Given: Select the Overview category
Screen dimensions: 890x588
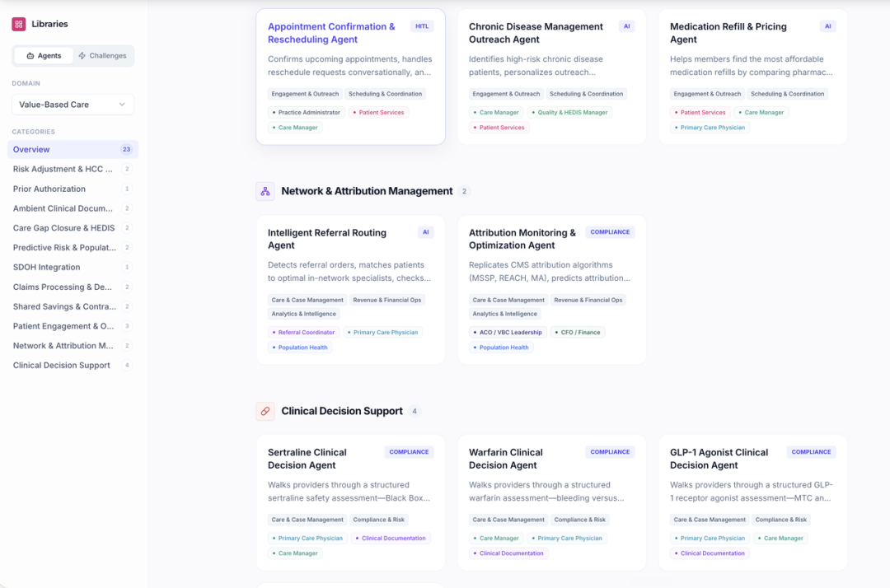Looking at the screenshot, I should point(73,149).
